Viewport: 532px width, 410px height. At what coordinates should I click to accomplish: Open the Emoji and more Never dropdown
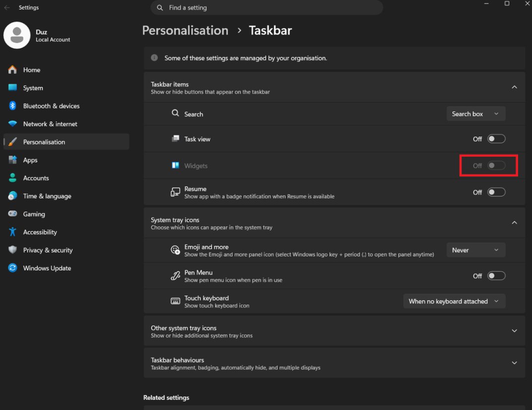click(x=476, y=250)
